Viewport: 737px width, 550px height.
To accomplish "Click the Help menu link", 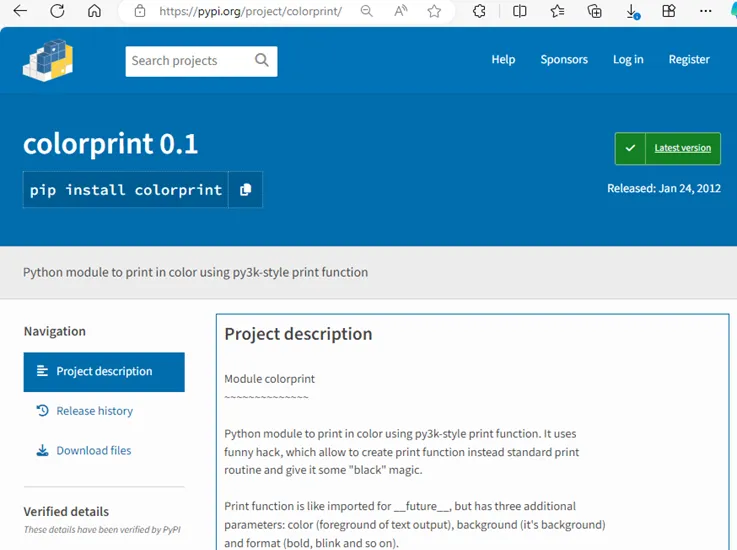I will (x=503, y=60).
